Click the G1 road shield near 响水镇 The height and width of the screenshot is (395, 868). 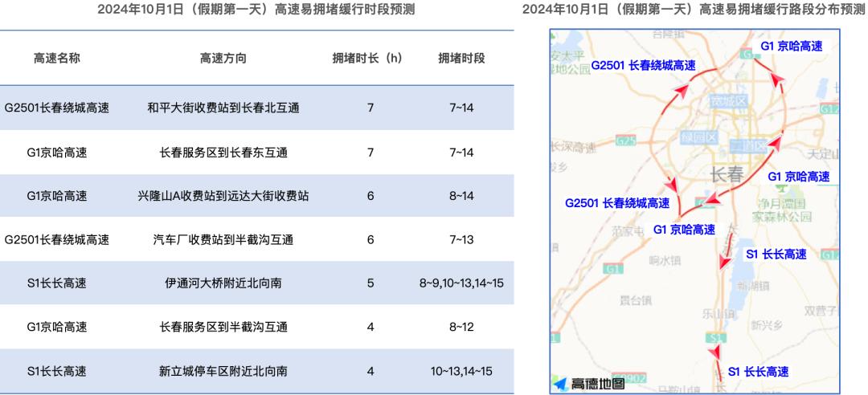pos(612,270)
